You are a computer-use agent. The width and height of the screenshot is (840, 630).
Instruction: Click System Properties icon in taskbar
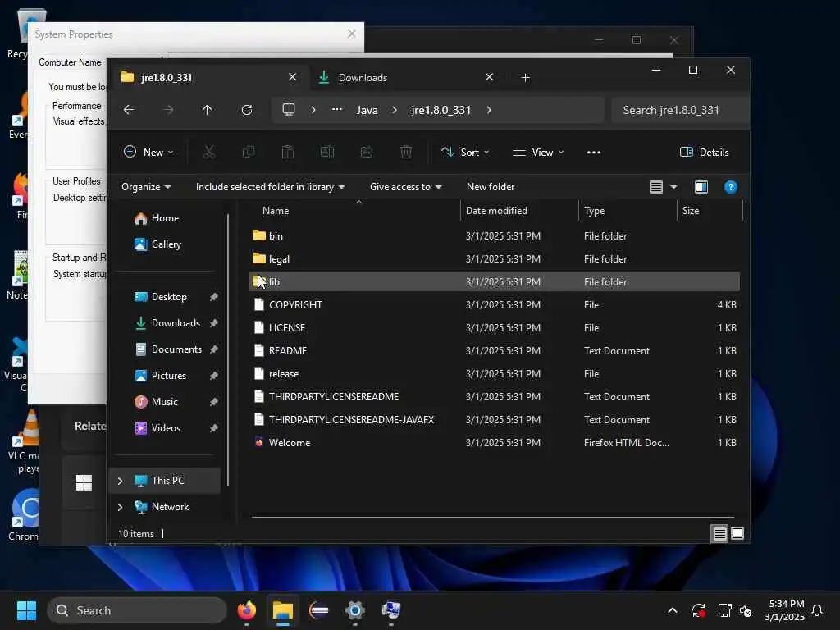click(x=391, y=610)
